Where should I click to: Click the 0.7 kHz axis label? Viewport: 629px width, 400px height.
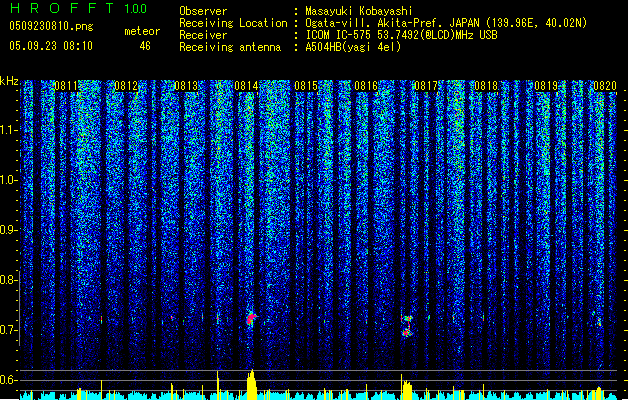[8, 330]
